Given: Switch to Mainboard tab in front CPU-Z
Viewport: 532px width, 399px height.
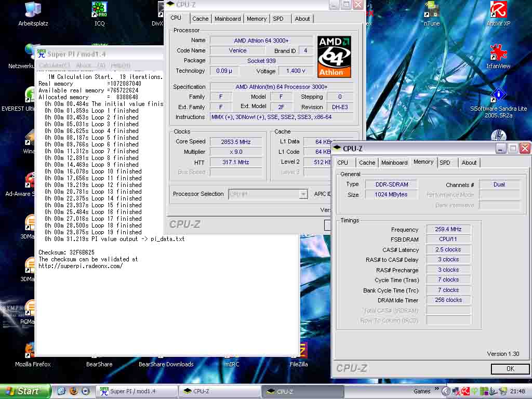Looking at the screenshot, I should coord(394,163).
